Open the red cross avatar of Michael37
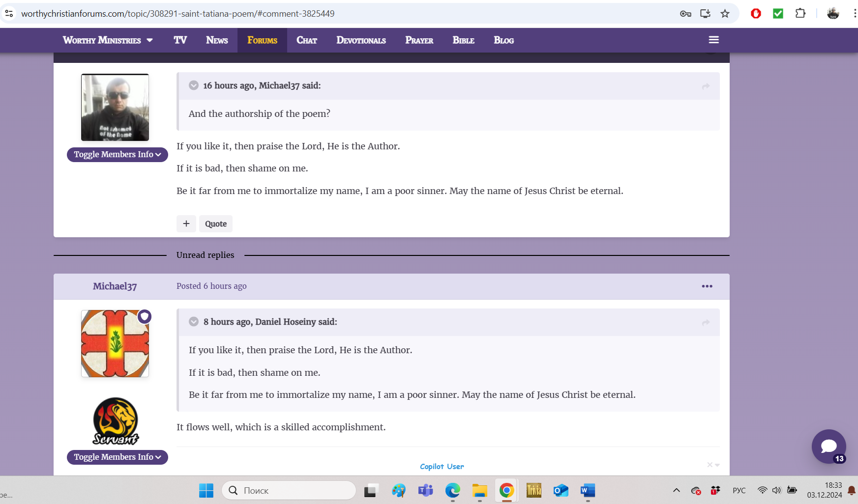Screen dimensions: 858x504 [115, 343]
